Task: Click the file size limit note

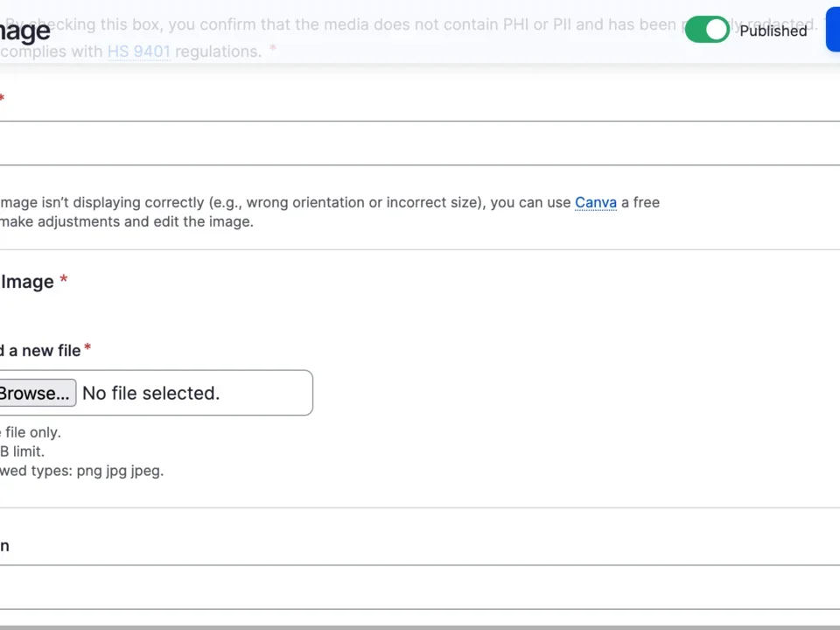Action: tap(22, 451)
